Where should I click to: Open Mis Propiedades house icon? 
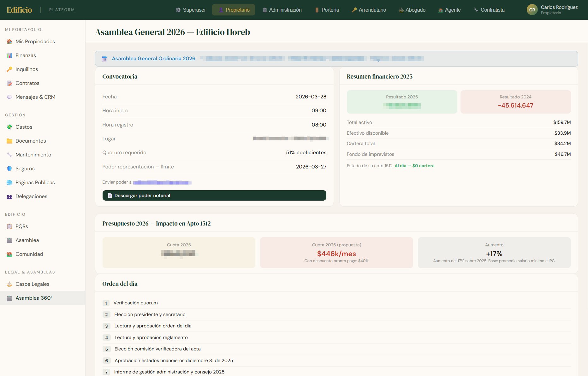pos(9,42)
